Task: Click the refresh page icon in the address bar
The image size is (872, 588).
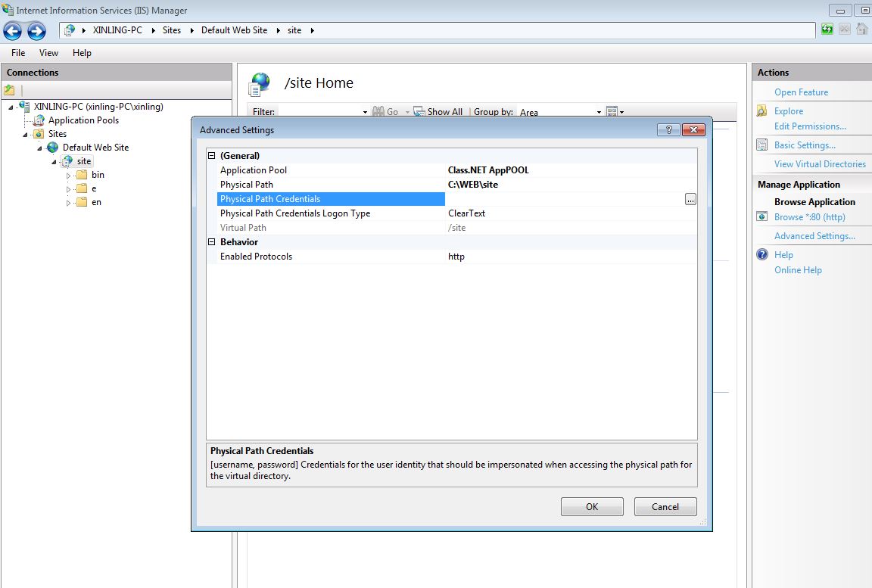Action: click(x=827, y=30)
